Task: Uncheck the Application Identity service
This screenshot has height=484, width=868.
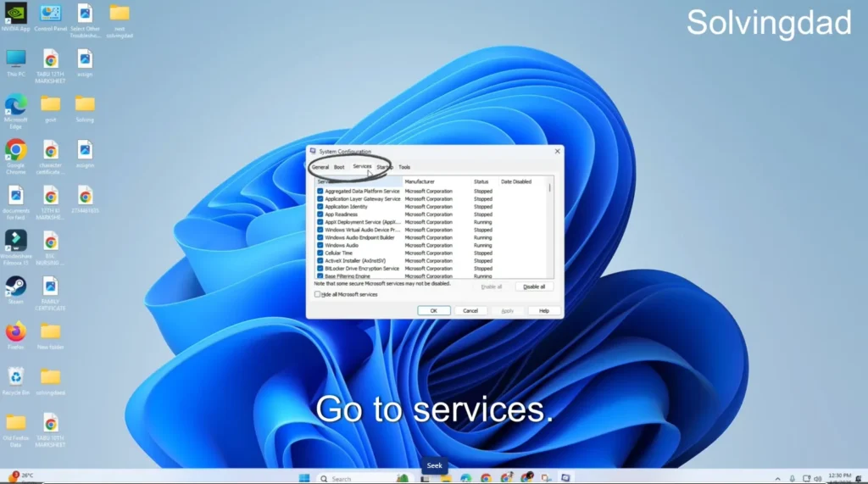Action: [x=320, y=207]
